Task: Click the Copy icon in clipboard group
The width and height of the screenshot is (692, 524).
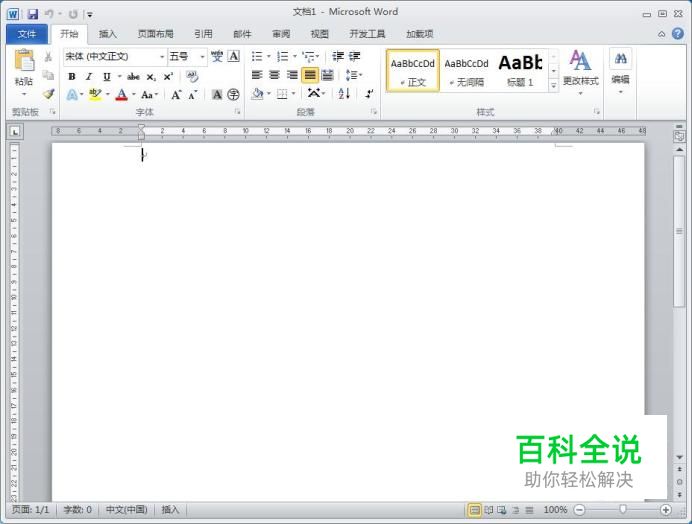Action: pos(48,75)
